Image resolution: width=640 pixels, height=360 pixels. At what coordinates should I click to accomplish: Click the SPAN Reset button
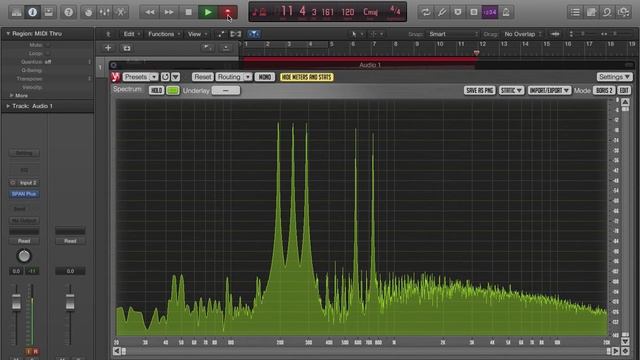pyautogui.click(x=202, y=77)
